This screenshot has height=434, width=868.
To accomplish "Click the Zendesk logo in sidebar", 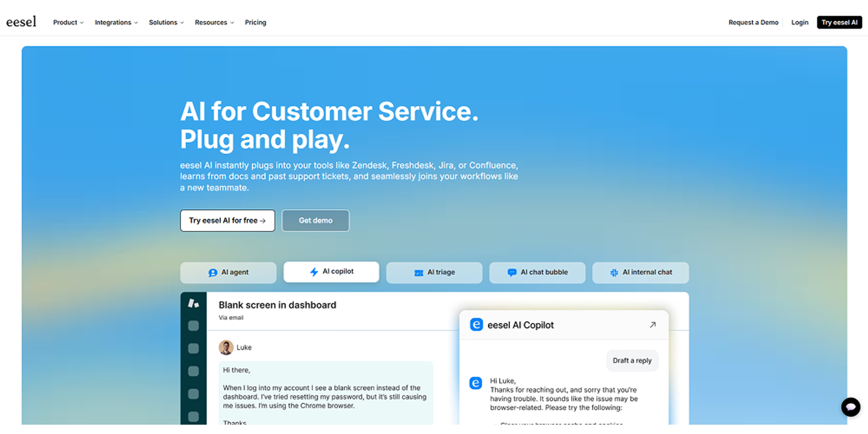I will [193, 303].
